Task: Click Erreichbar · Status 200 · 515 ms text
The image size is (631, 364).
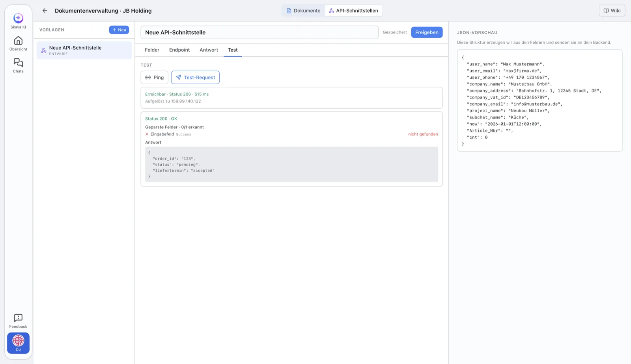Action: [177, 95]
